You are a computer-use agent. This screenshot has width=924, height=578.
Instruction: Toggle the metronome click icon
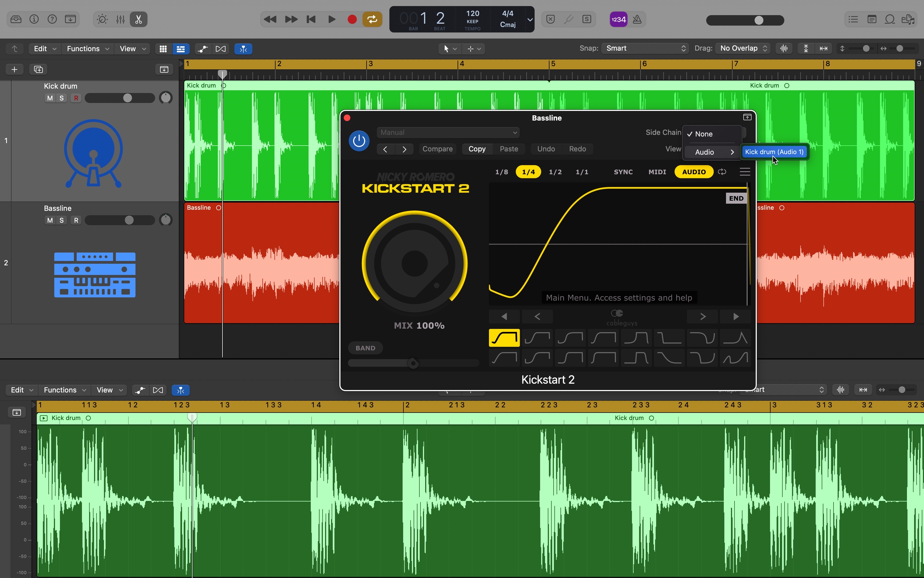click(637, 20)
